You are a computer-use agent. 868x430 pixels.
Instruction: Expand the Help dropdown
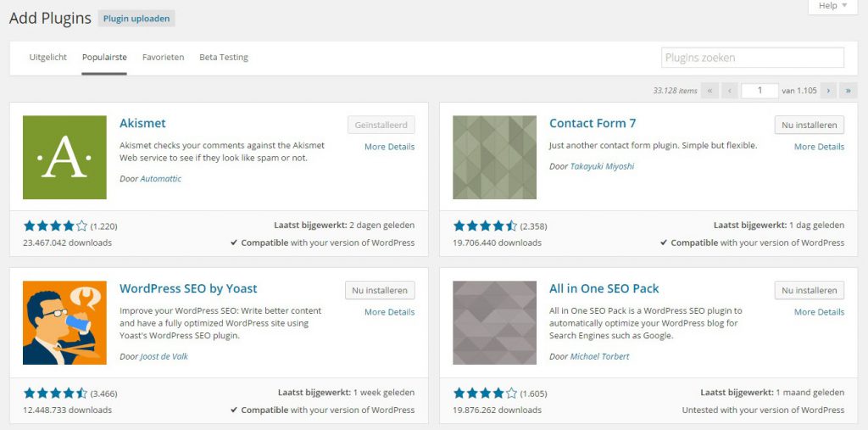832,6
